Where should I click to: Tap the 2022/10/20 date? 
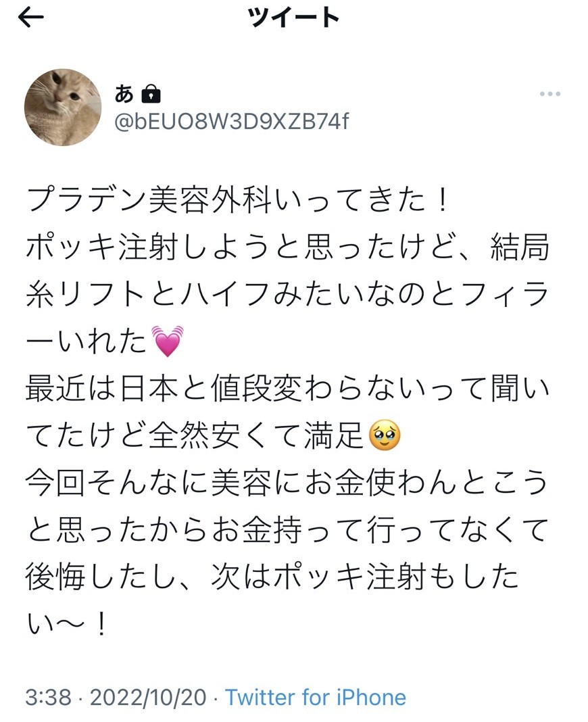pyautogui.click(x=148, y=697)
